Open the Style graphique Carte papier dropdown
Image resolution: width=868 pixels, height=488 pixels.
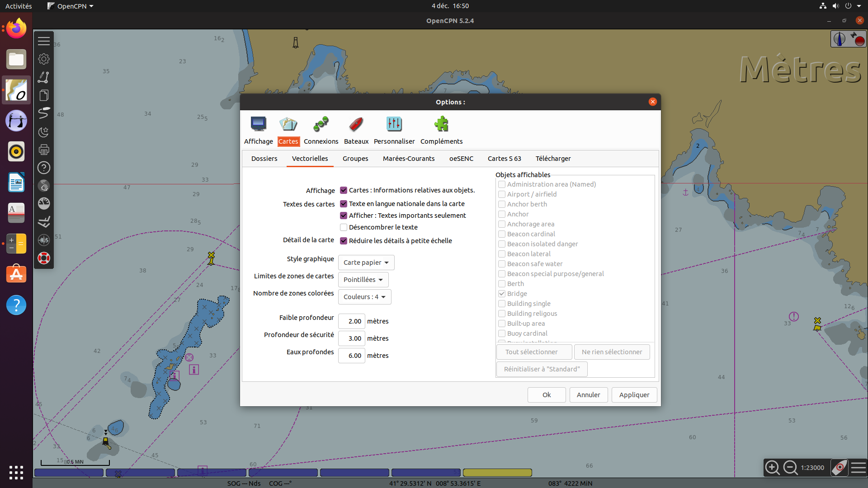pos(366,263)
